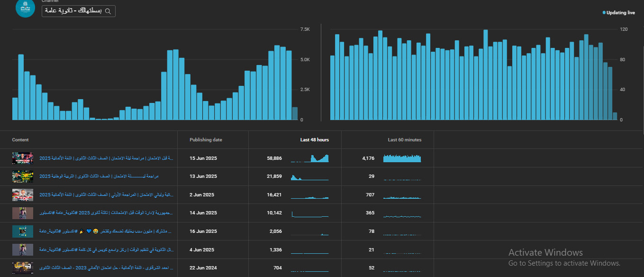Image resolution: width=644 pixels, height=277 pixels.
Task: Select the '4 Jun 2025' publishing date
Action: coord(202,249)
